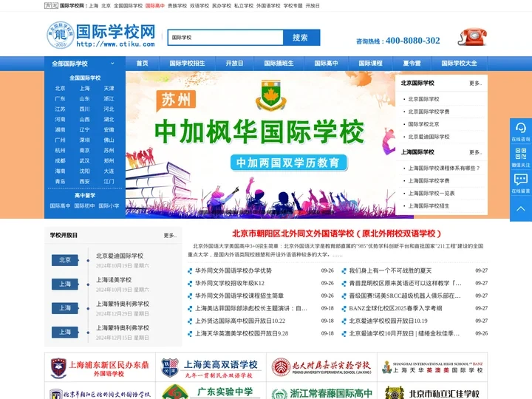Screen dimensions: 532x399
Task: Open BANZ全球化校区2025春季入学考纲 article
Action: (x=395, y=308)
